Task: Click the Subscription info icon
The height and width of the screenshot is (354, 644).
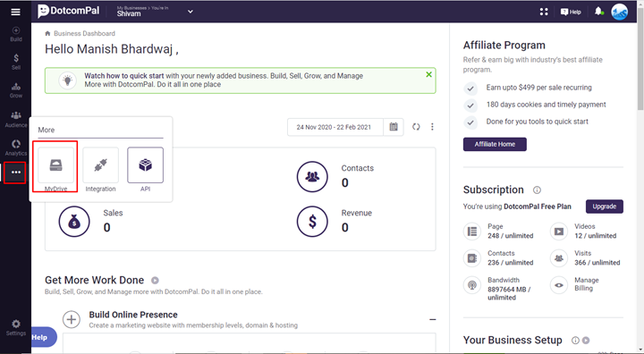Action: pyautogui.click(x=537, y=190)
